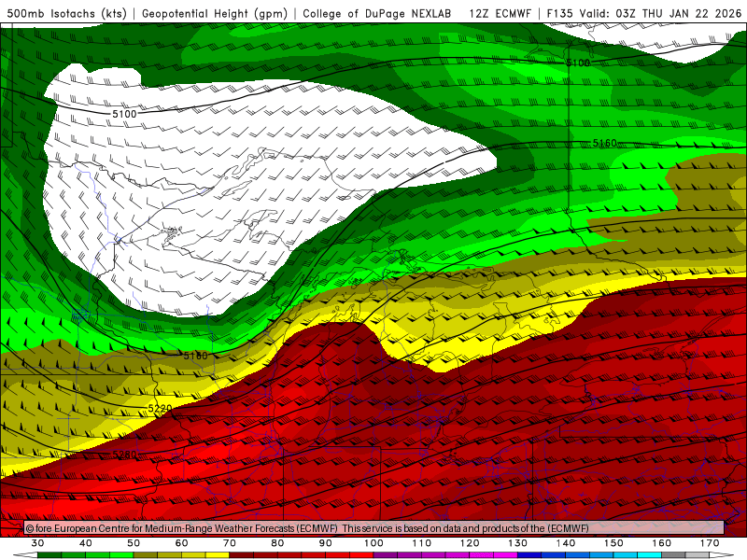Screen dimensions: 747x560
Task: Click the 90 value on the color scale
Action: coord(326,543)
